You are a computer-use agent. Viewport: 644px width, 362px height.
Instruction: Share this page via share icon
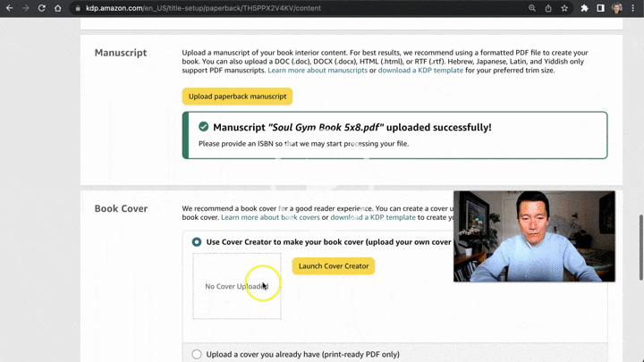click(548, 8)
